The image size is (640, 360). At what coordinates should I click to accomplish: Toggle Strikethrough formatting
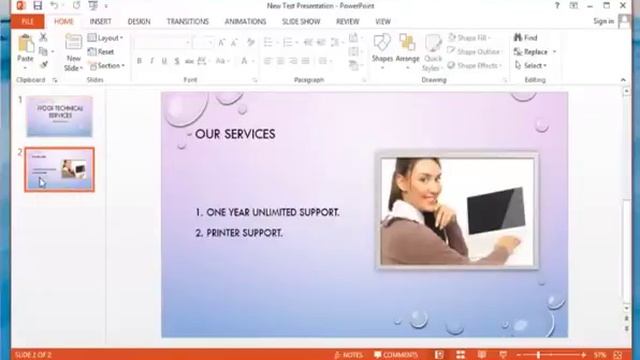[x=189, y=61]
